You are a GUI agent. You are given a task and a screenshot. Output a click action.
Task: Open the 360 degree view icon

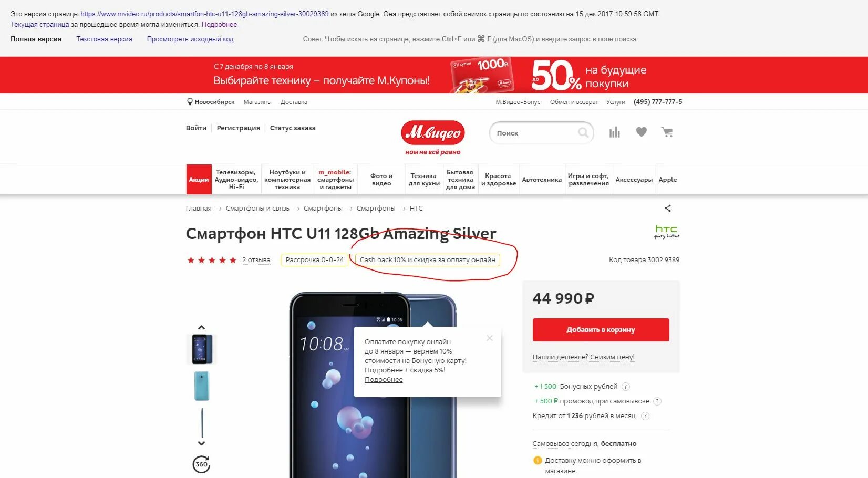201,464
